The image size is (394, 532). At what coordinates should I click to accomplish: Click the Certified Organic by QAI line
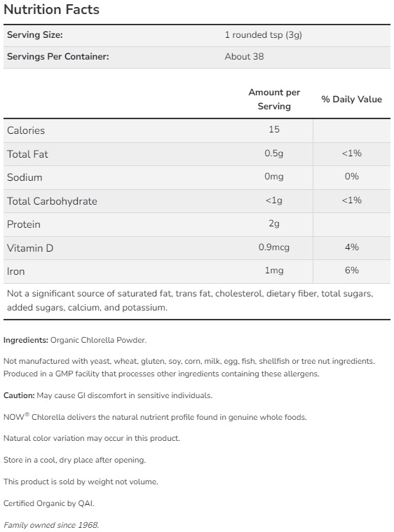coord(49,503)
